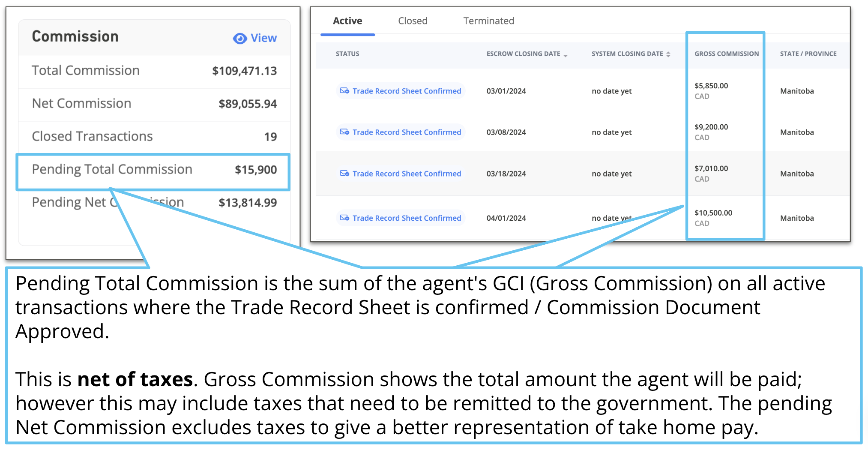Click the Gross Commission column header
Screen dimensions: 868x450
(x=726, y=54)
